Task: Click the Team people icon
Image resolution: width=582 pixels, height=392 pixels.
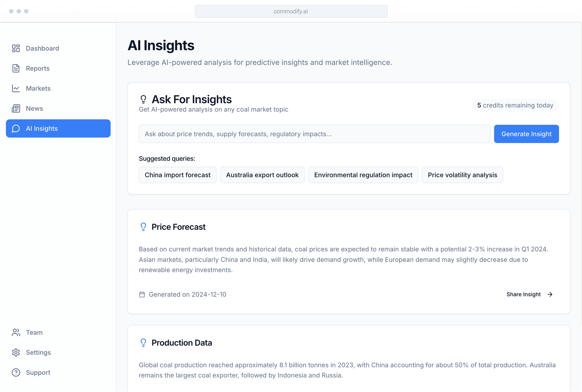Action: click(x=16, y=332)
